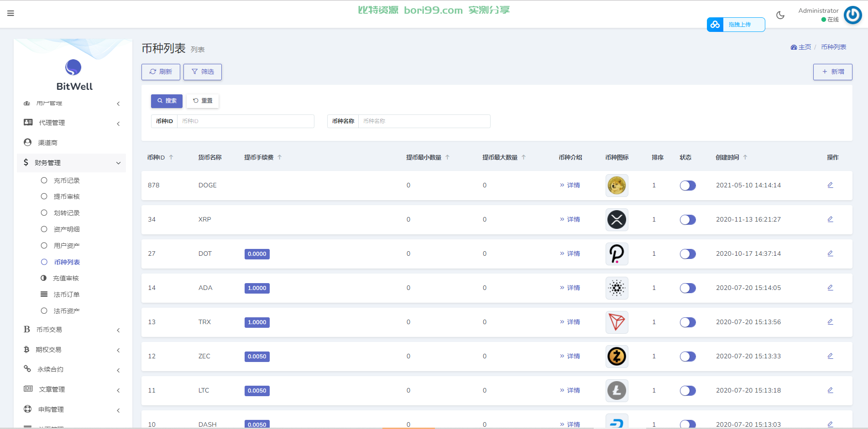Go to 主页 breadcrumb link
Viewport: 868px width, 429px height.
click(801, 47)
